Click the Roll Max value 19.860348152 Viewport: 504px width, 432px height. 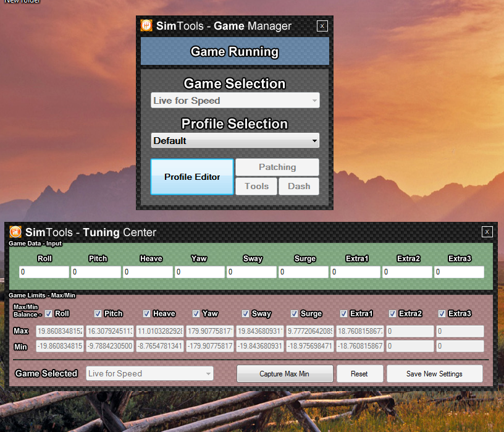tap(60, 331)
